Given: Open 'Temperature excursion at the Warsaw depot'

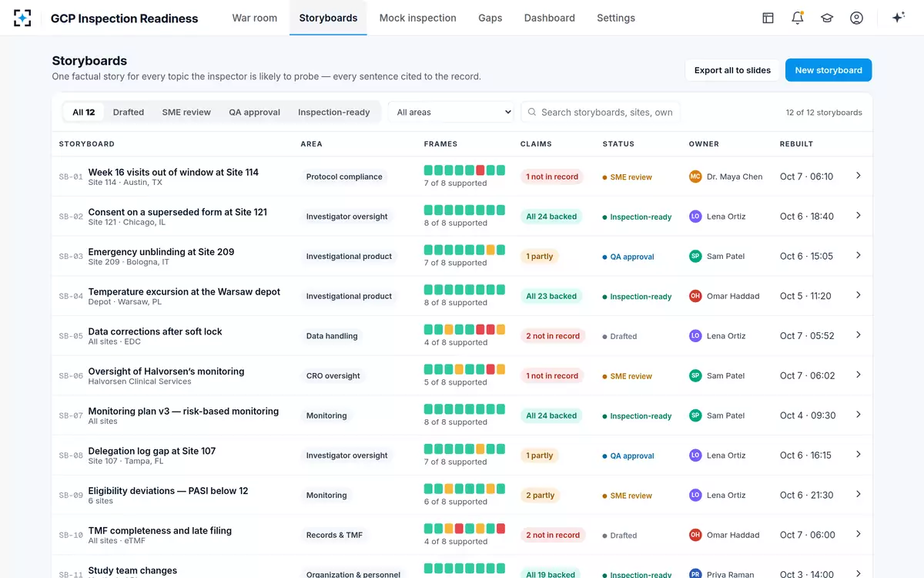Looking at the screenshot, I should point(184,291).
